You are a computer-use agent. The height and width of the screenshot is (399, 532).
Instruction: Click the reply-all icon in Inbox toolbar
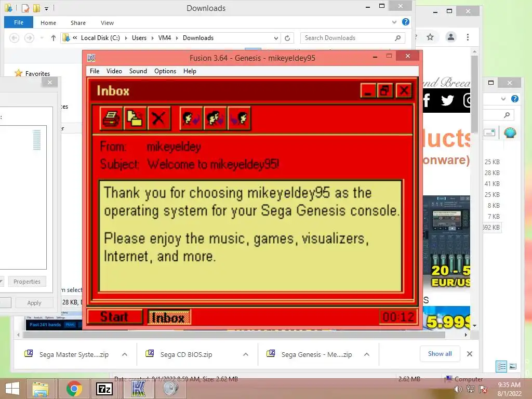click(215, 118)
